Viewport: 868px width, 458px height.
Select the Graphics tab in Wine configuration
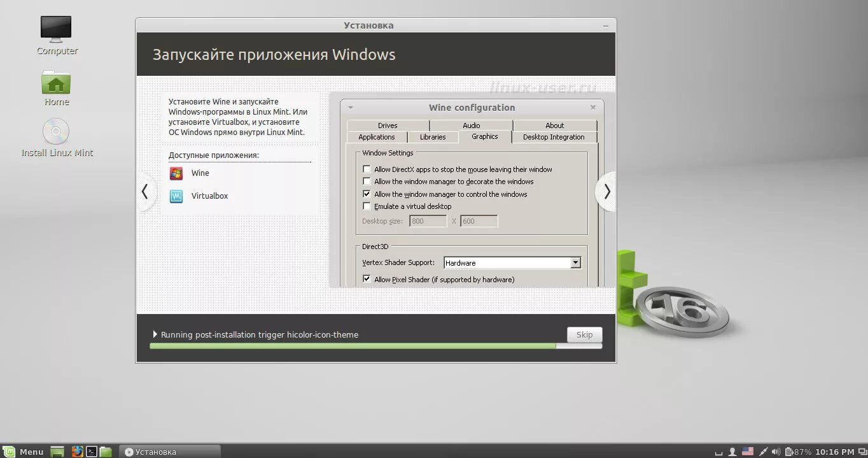tap(485, 136)
